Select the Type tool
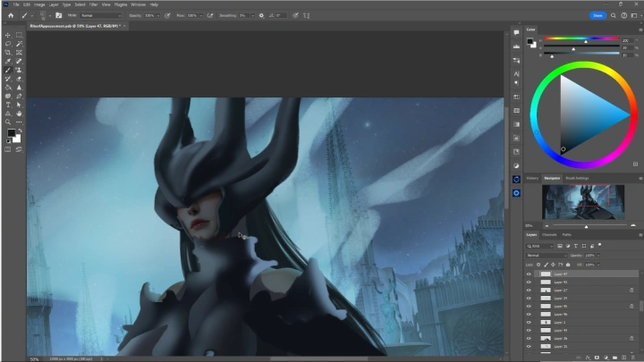This screenshot has width=644, height=362. click(8, 105)
